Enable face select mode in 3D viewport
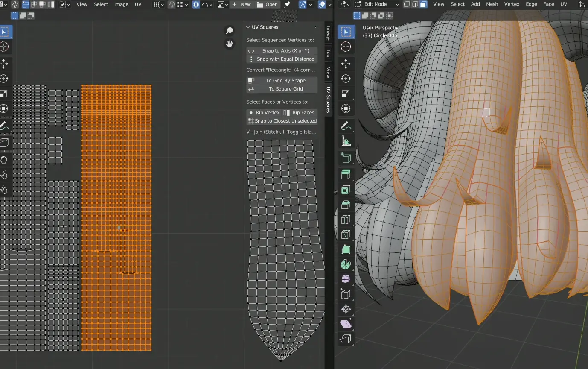The height and width of the screenshot is (369, 588). (423, 4)
